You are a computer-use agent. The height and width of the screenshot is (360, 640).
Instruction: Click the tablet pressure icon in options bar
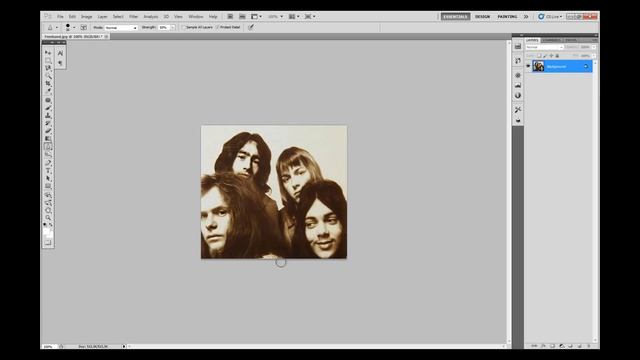pyautogui.click(x=251, y=27)
